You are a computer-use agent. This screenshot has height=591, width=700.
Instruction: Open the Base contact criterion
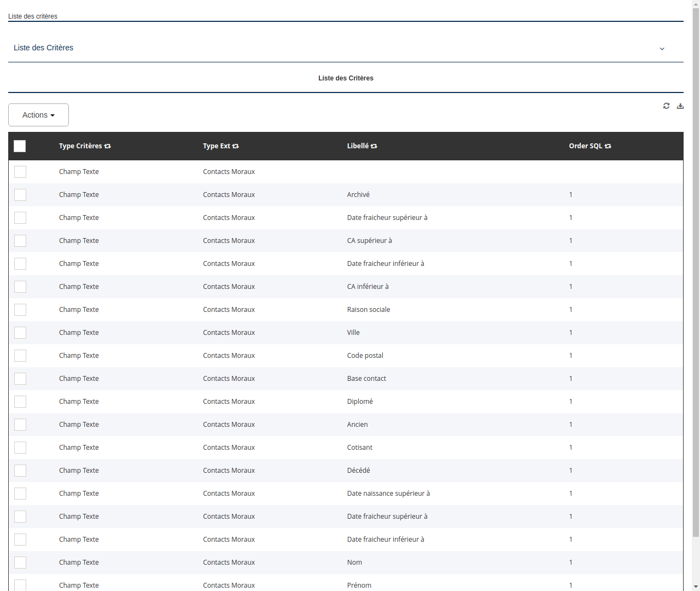tap(366, 378)
